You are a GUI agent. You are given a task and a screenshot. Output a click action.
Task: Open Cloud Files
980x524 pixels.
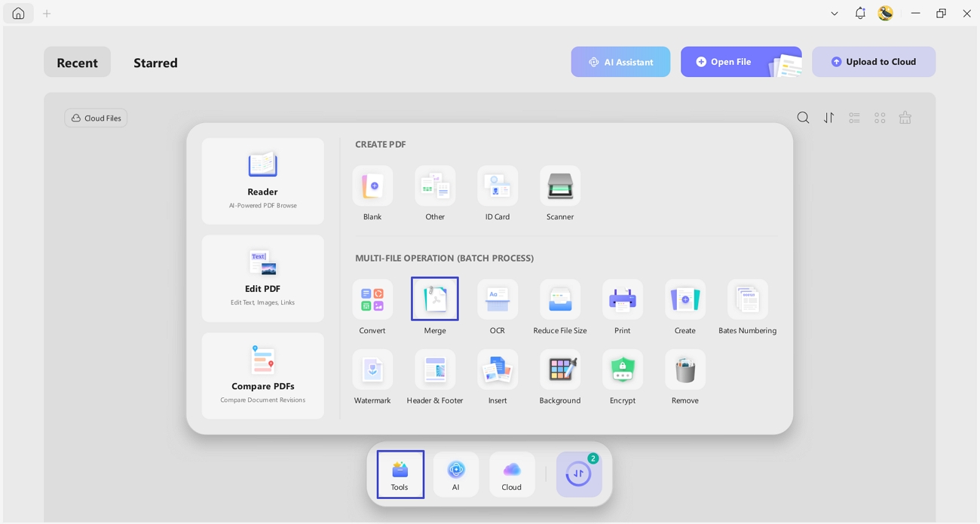(96, 118)
